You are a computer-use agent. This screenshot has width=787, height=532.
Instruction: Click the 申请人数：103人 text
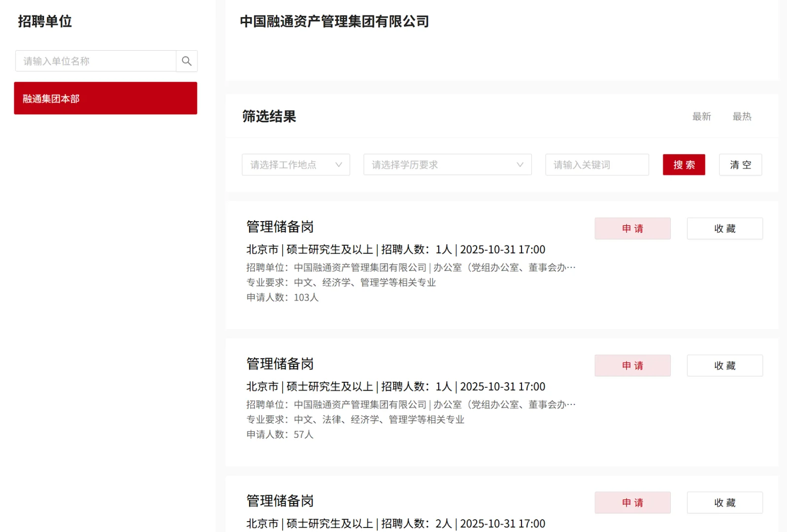(x=282, y=297)
